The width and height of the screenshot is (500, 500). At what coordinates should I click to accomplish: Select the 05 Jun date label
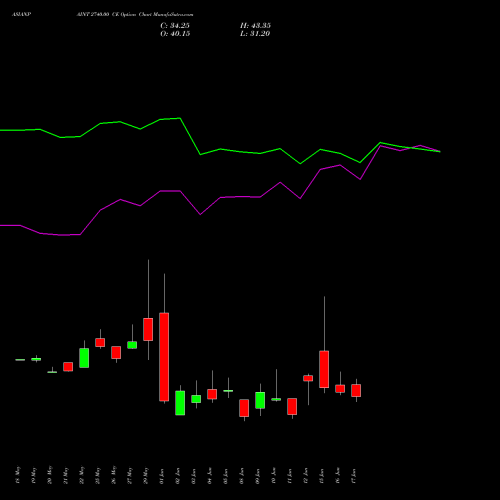(226, 476)
